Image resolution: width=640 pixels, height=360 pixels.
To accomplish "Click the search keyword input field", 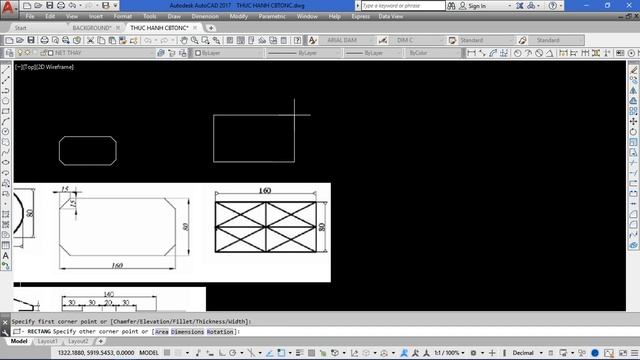I will [x=403, y=6].
